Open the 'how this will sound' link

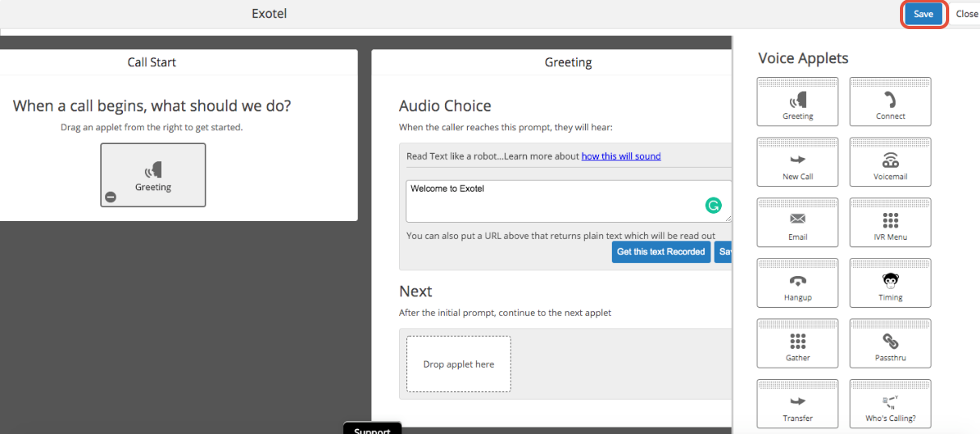[x=621, y=156]
